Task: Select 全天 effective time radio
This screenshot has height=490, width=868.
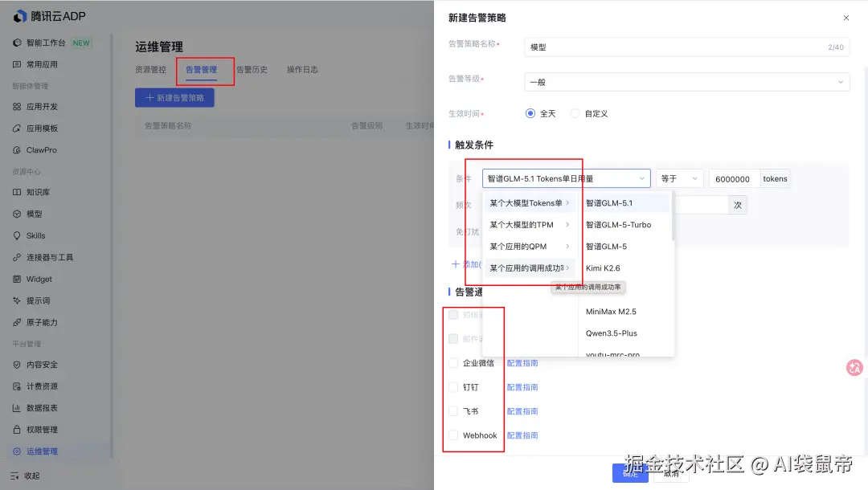Action: [x=530, y=113]
